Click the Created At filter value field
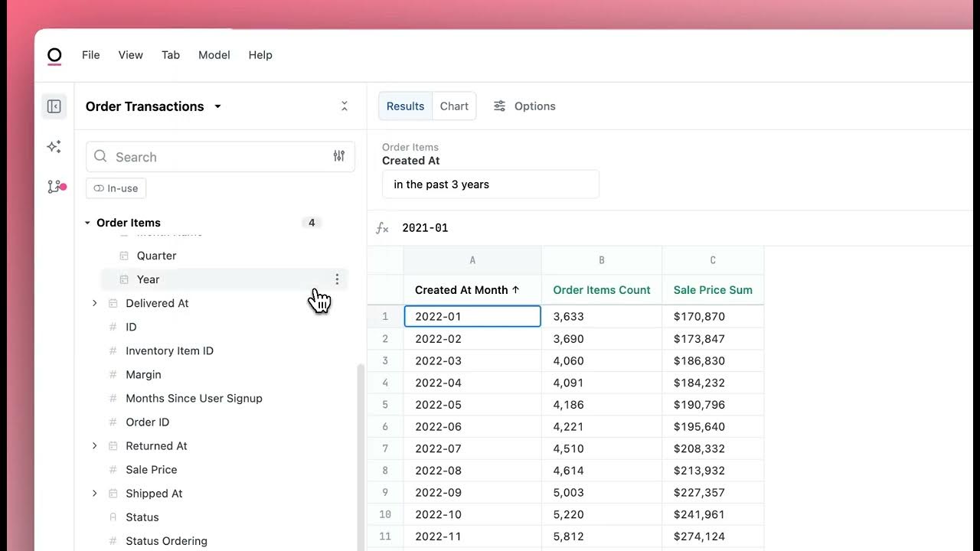Screen dimensions: 980x551 click(490, 184)
